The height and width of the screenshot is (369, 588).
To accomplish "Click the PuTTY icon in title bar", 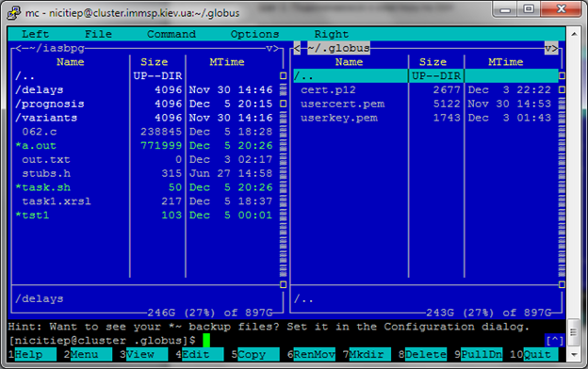I will tap(14, 12).
